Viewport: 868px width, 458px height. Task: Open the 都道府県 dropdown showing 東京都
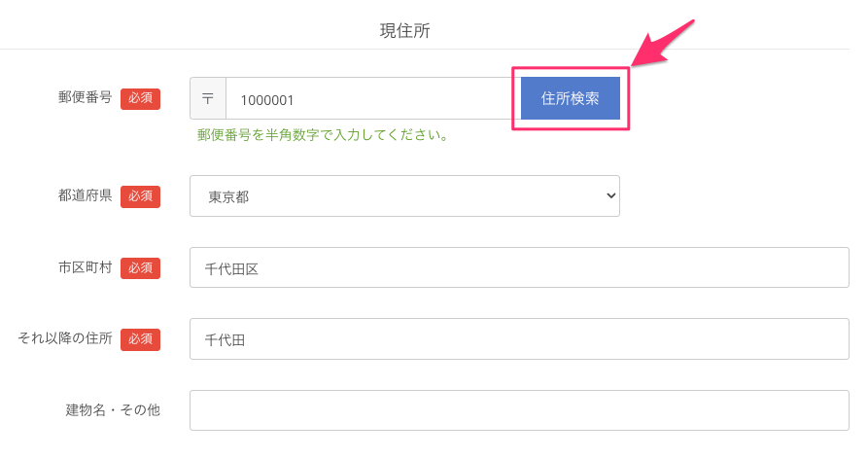click(x=404, y=195)
